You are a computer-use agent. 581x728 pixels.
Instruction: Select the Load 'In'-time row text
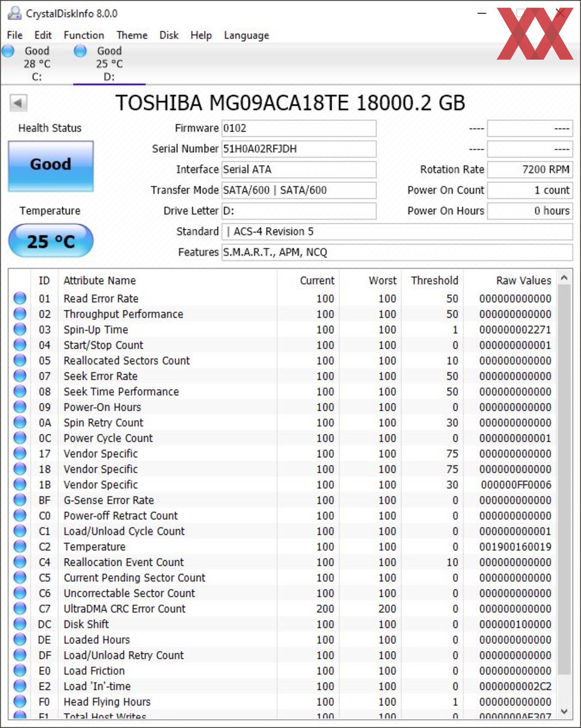coord(97,686)
